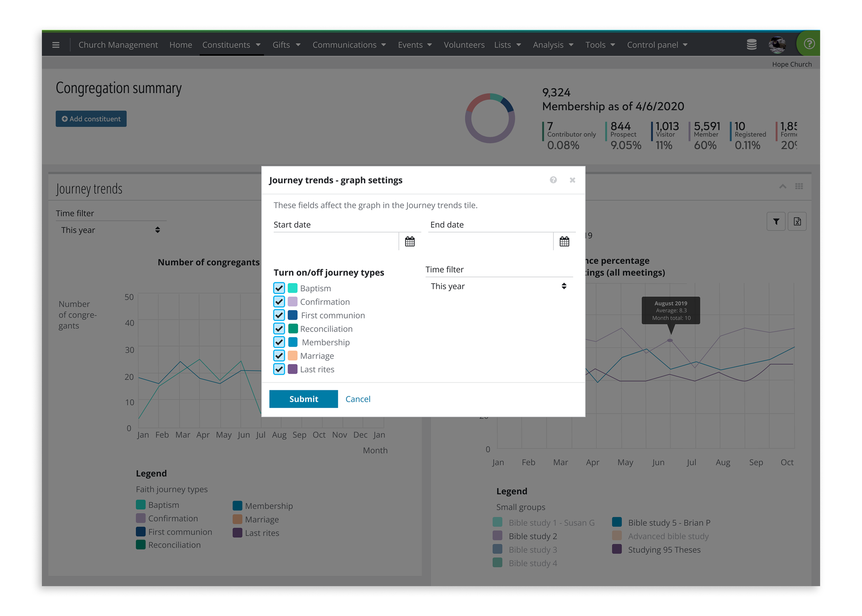Image resolution: width=862 pixels, height=616 pixels.
Task: Open the Start date calendar picker
Action: coord(409,242)
